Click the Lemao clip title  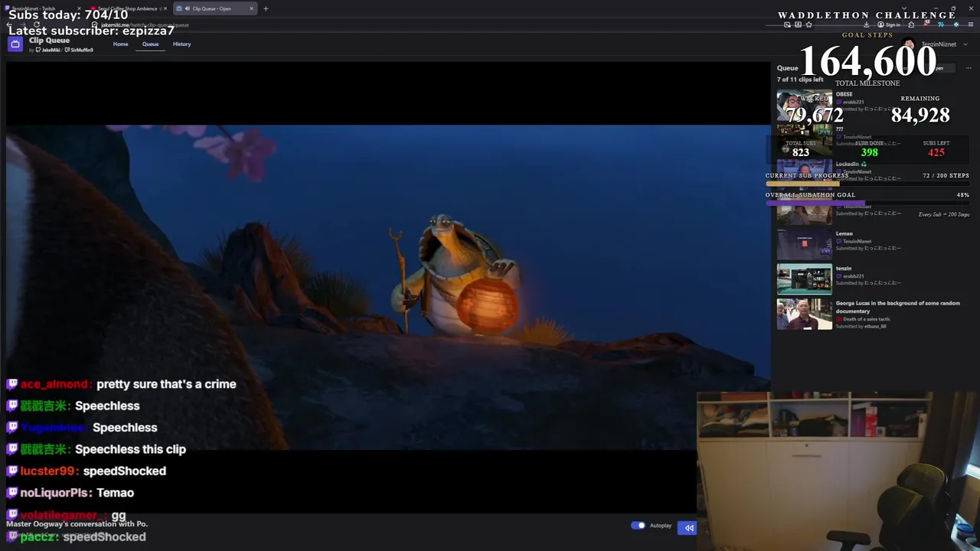tap(844, 233)
